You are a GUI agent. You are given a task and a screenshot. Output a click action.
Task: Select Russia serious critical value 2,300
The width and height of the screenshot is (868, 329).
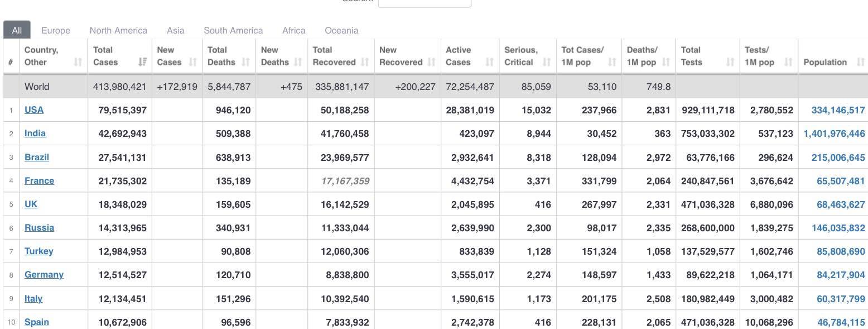[539, 228]
